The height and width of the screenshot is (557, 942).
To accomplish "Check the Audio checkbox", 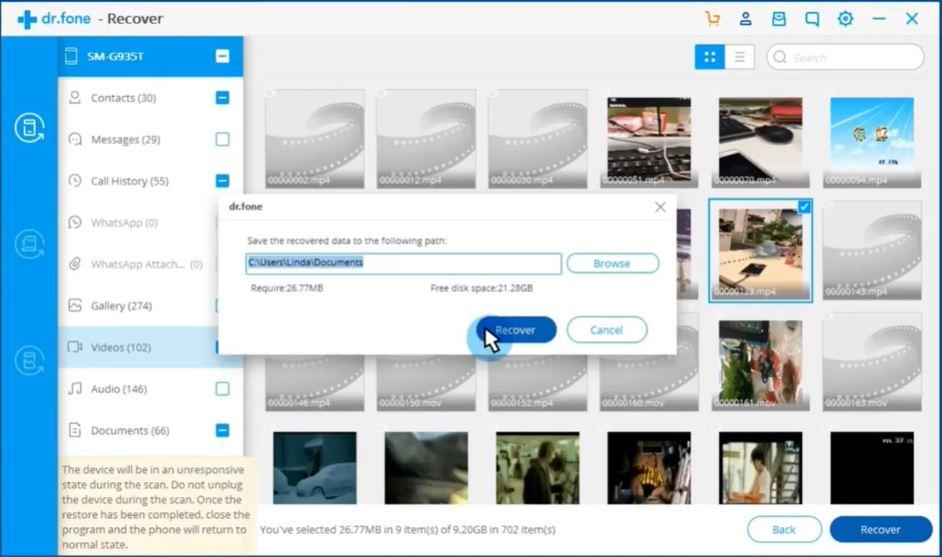I will tap(222, 389).
